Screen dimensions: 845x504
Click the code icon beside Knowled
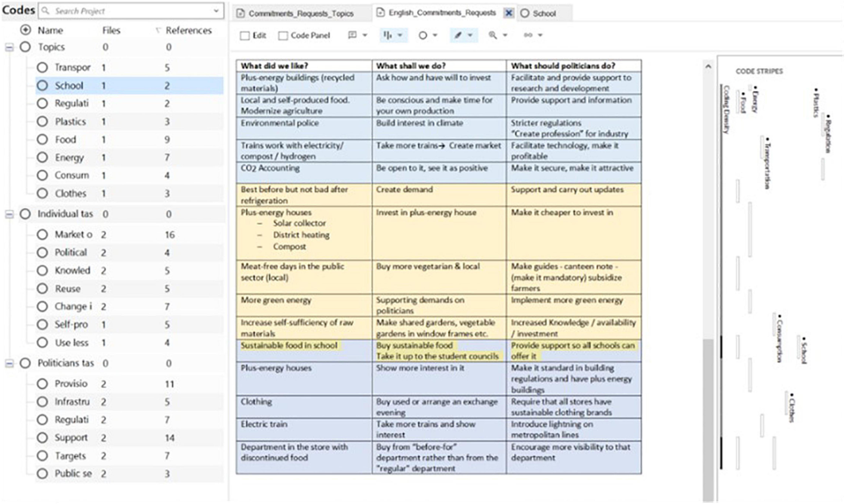pyautogui.click(x=42, y=270)
